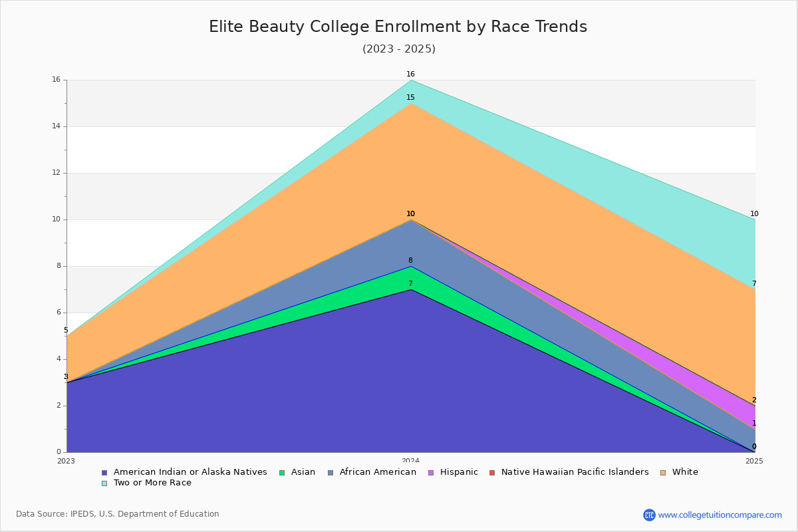Click the 14 y-axis tick label
Image resolution: width=798 pixels, height=532 pixels.
pyautogui.click(x=57, y=126)
